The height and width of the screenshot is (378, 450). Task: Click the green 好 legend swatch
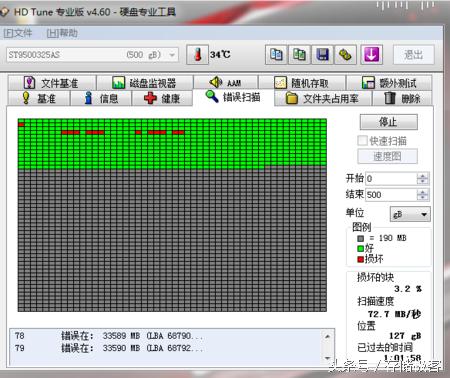(x=360, y=248)
